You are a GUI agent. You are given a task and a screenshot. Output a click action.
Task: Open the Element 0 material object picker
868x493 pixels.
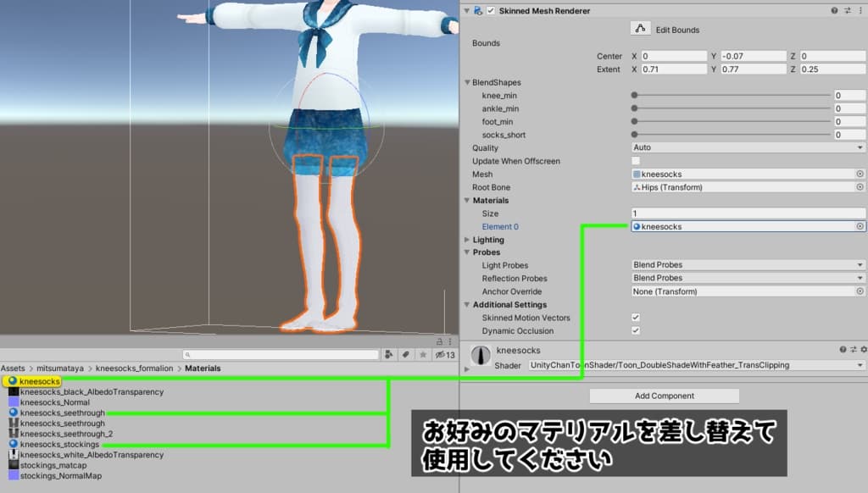pos(860,226)
